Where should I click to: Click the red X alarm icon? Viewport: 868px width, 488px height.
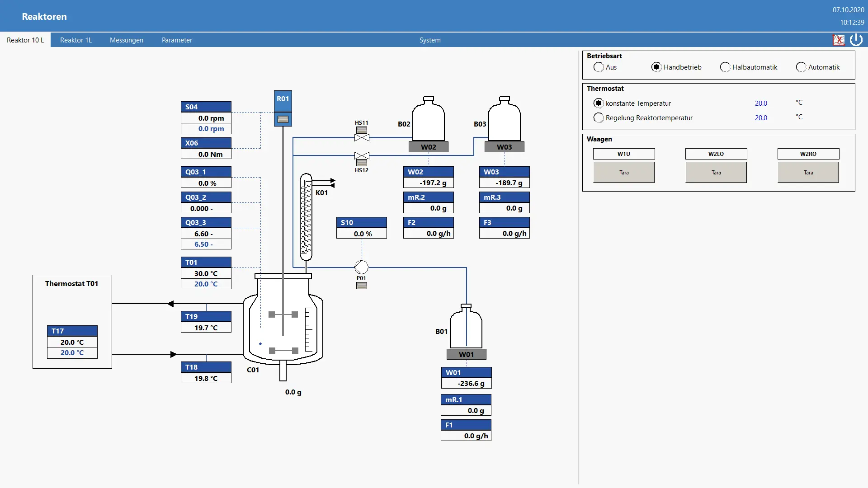839,40
